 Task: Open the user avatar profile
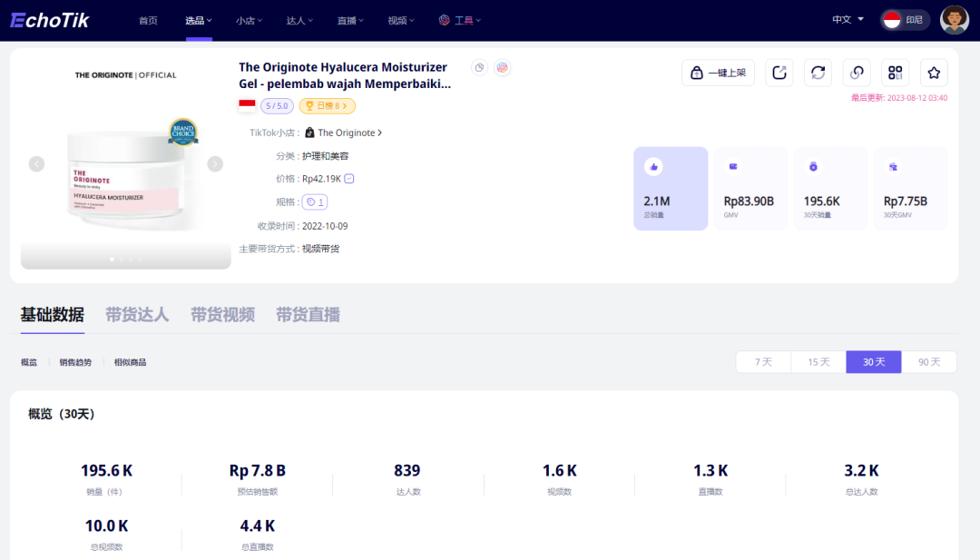point(955,20)
